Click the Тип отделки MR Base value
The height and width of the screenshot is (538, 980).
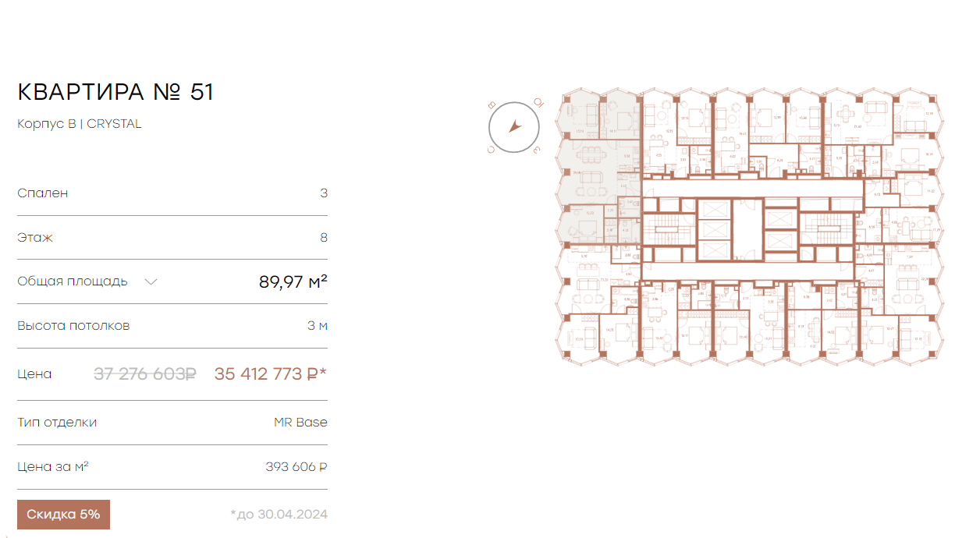(300, 423)
